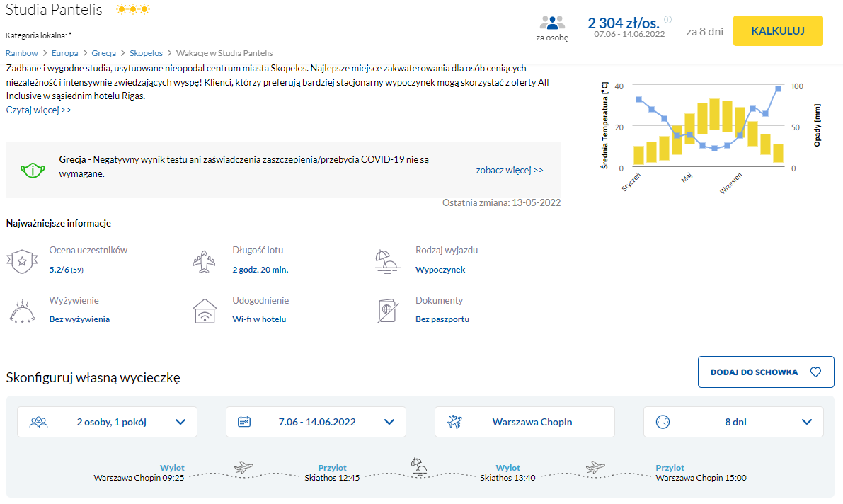843x504 pixels.
Task: Open the Skopelos breadcrumb link
Action: click(146, 53)
